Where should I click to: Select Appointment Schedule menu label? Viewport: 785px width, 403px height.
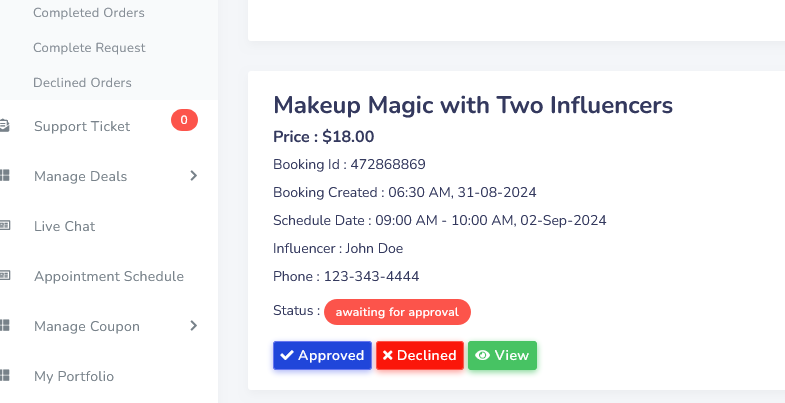coord(109,276)
